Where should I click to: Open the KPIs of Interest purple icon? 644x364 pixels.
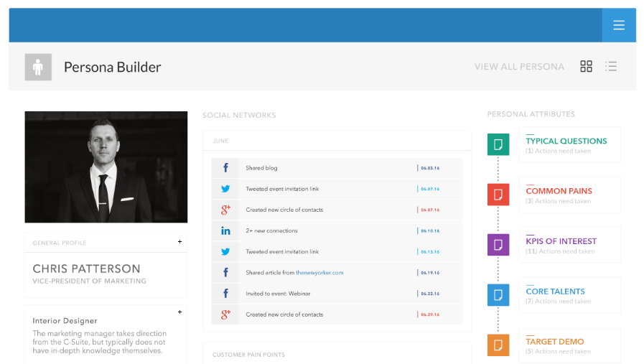(x=498, y=245)
